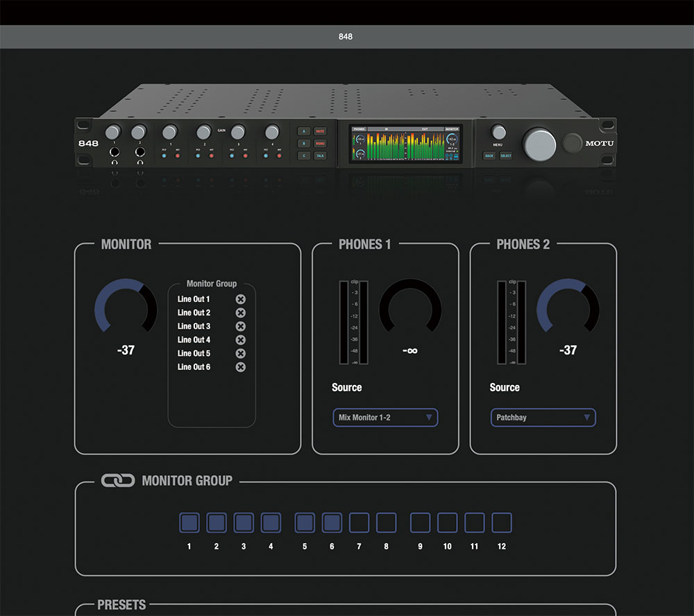Click the PRESETS section heading

(x=121, y=605)
